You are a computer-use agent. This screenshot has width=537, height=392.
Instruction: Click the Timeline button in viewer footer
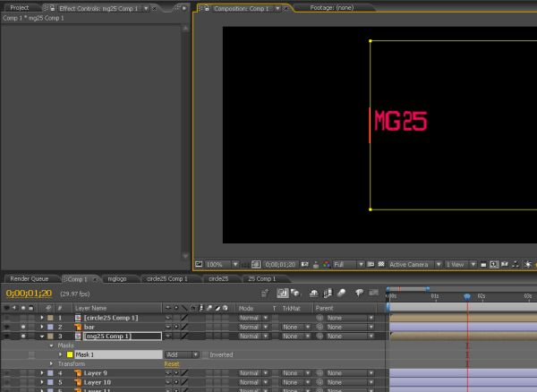click(x=505, y=265)
